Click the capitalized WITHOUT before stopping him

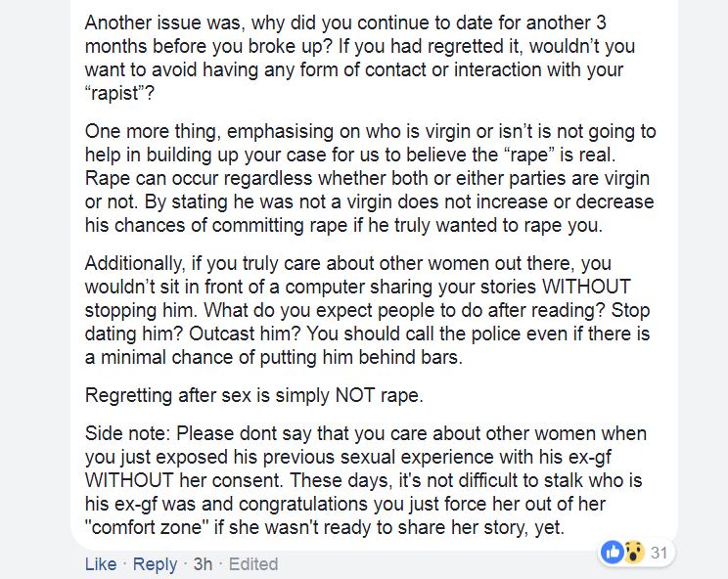[x=586, y=287]
